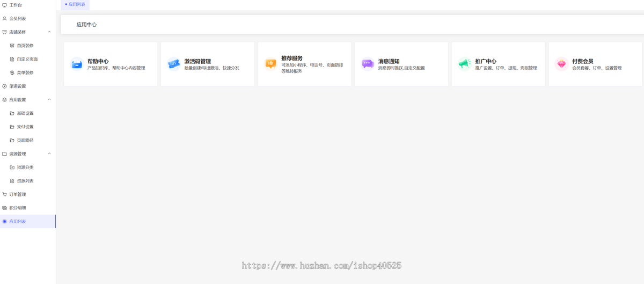Image resolution: width=644 pixels, height=284 pixels.
Task: Click the pink 付费会员 diamond icon
Action: [562, 64]
